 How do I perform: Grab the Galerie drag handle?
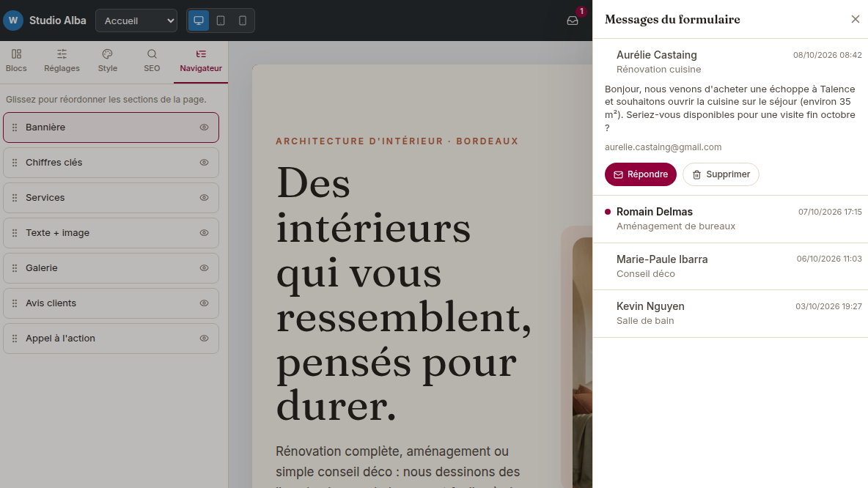(x=15, y=267)
